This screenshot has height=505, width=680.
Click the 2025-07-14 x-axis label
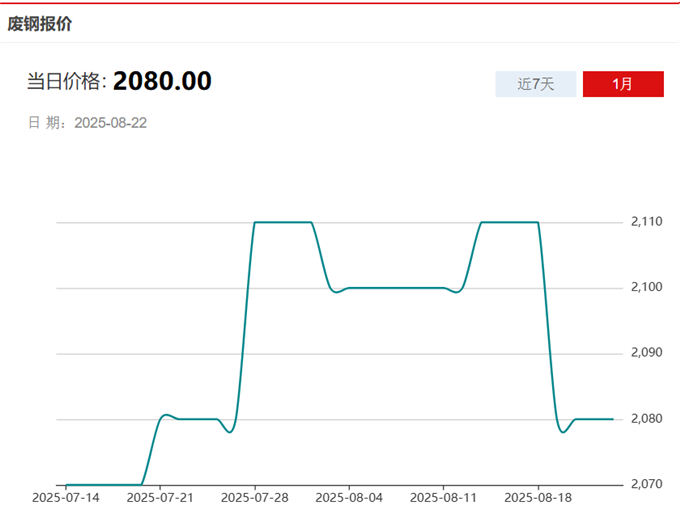(66, 496)
